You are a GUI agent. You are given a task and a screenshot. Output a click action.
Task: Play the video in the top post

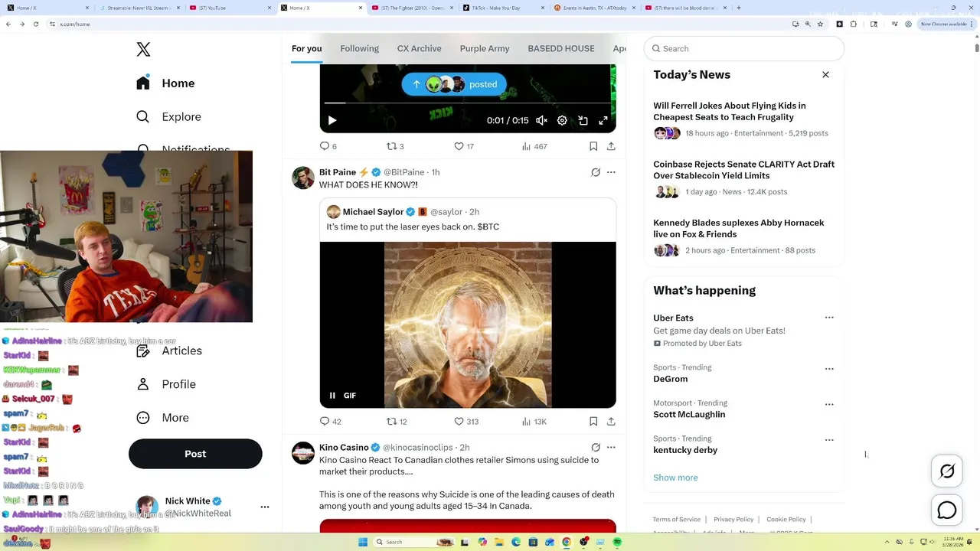332,120
